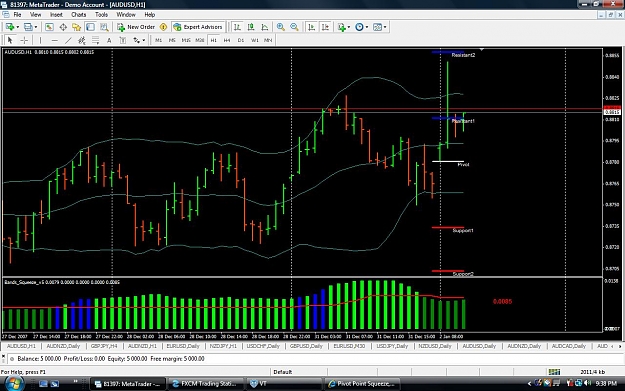The width and height of the screenshot is (625, 391).
Task: Switch to the H4 timeframe
Action: point(227,40)
